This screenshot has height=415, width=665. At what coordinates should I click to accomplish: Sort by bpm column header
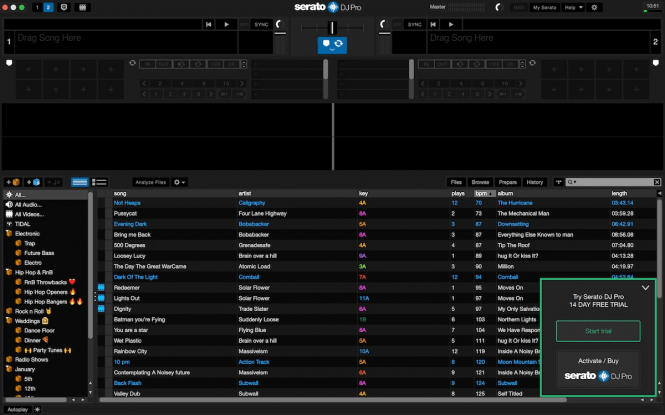(484, 193)
